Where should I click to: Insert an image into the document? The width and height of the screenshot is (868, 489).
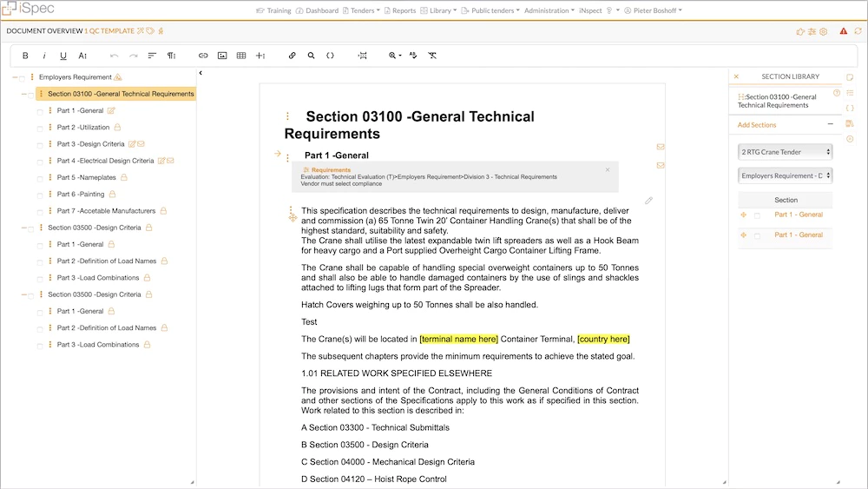222,56
